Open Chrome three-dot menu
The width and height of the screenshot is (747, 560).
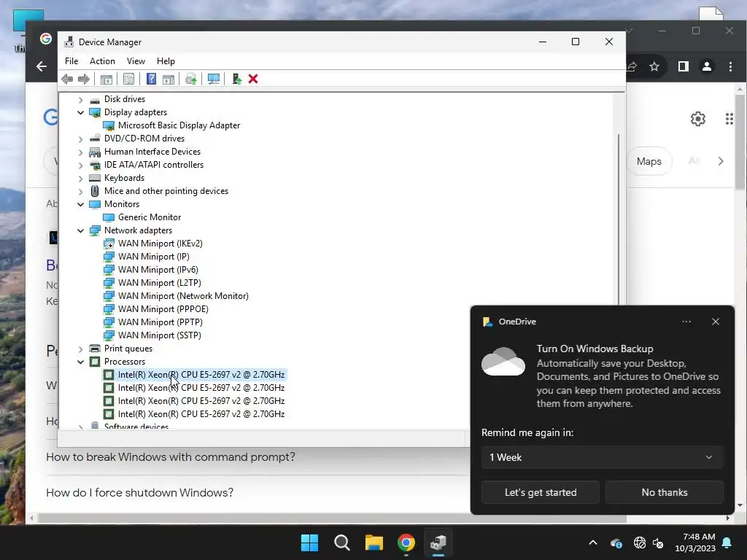click(x=729, y=66)
